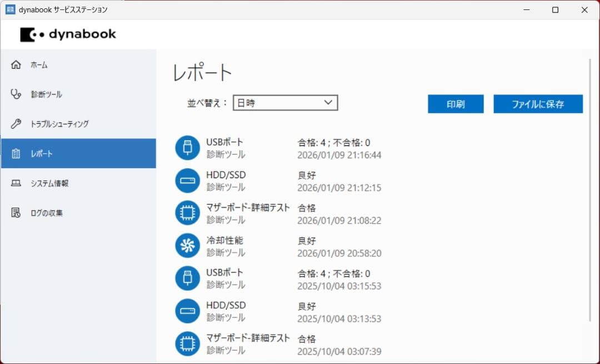
Task: Click the log icon beside ログの収集
Action: click(x=15, y=213)
